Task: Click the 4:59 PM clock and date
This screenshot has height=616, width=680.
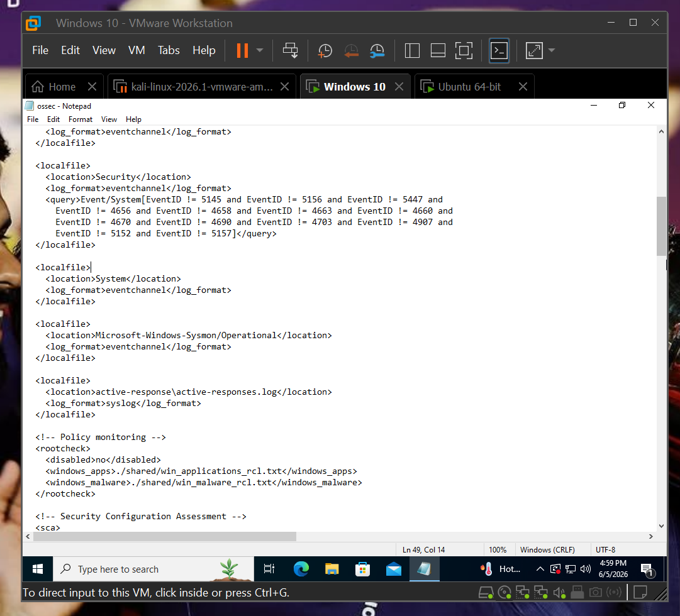Action: point(613,569)
